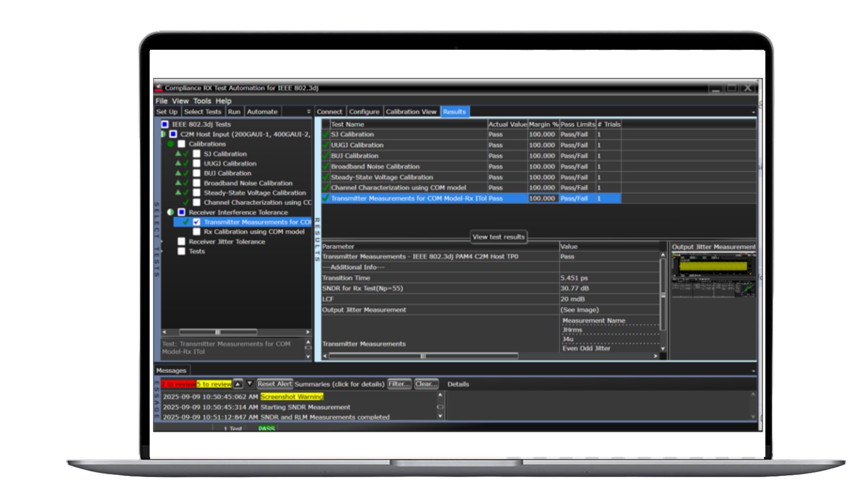Collapse the Calibrations tree group
This screenshot has width=868, height=488.
click(170, 144)
